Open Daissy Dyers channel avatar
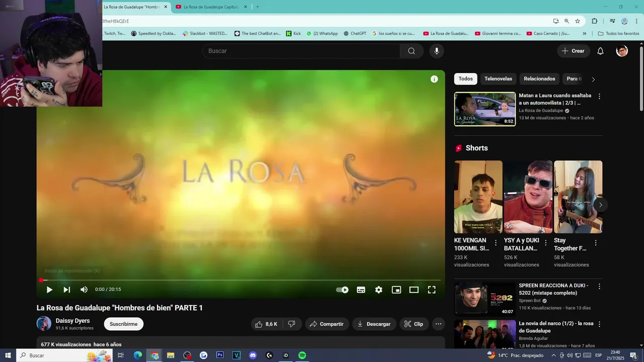 pos(44,324)
